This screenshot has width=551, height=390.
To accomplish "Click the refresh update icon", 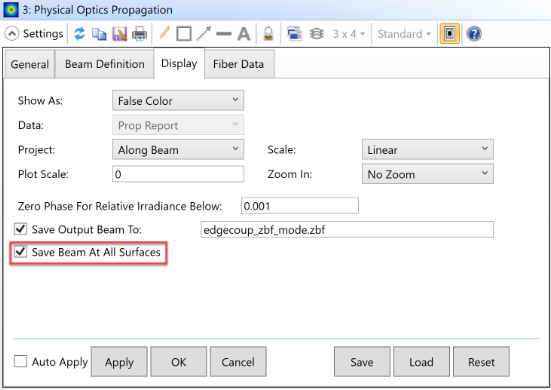I will click(x=79, y=34).
